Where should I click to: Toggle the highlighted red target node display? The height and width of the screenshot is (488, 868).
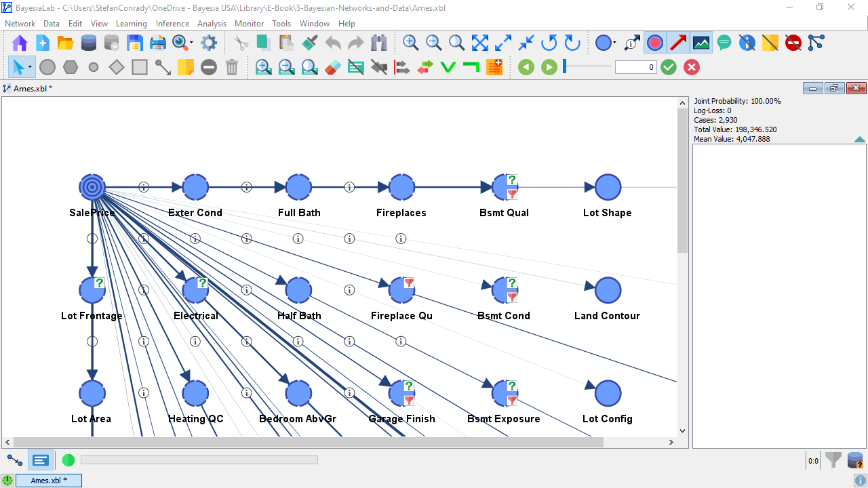[655, 43]
